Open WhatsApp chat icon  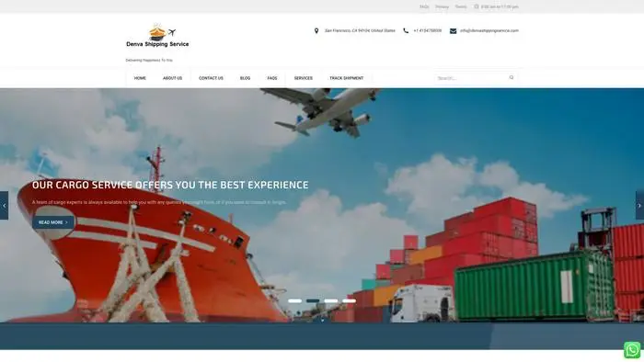[632, 350]
